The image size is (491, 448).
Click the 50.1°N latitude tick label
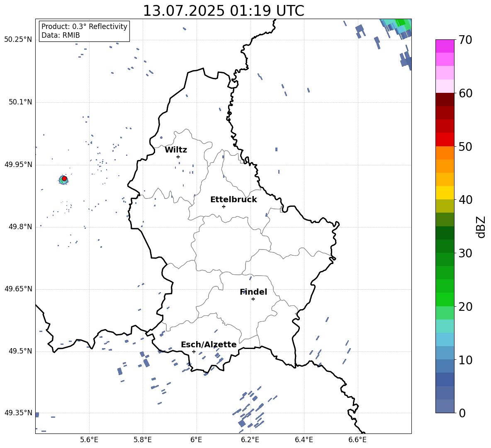[x=20, y=102]
